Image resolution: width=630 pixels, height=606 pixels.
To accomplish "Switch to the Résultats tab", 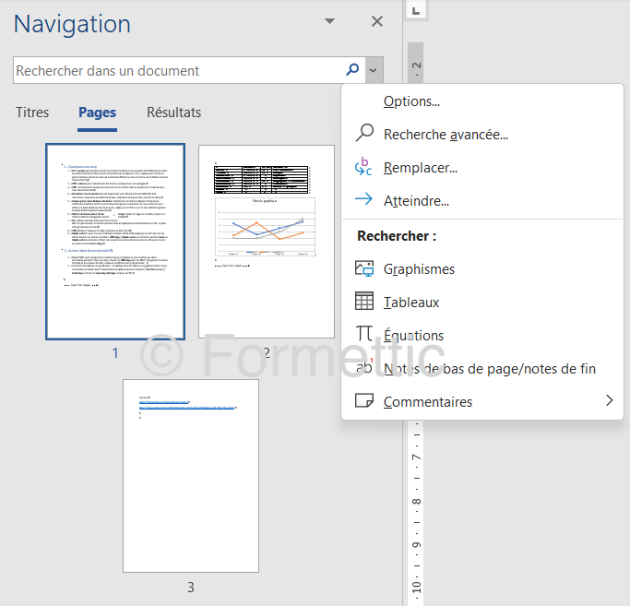I will [173, 113].
